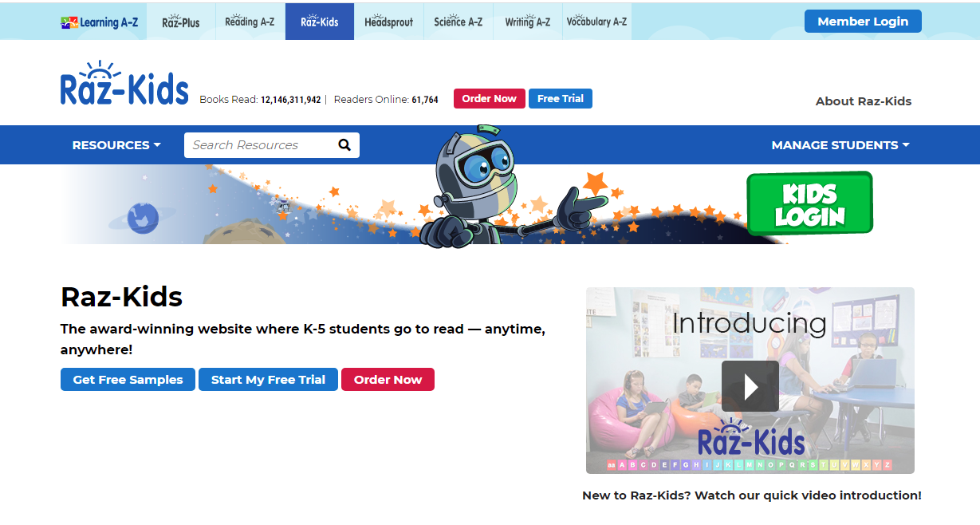This screenshot has width=980, height=525.
Task: Click the Raz-Kids page heading
Action: (x=122, y=297)
